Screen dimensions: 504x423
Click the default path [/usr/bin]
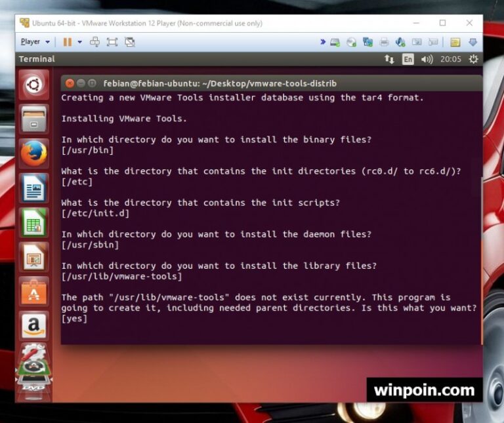point(87,150)
